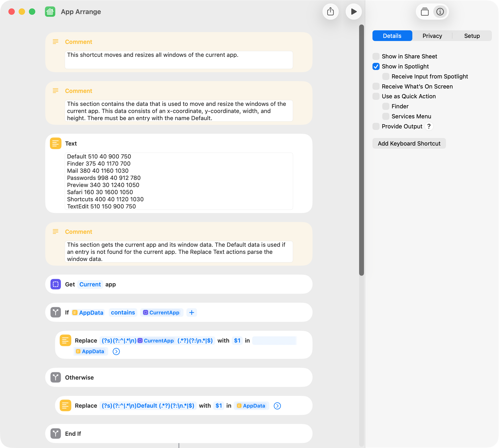Expand options for Default Replace action
499x448 pixels.
click(277, 406)
